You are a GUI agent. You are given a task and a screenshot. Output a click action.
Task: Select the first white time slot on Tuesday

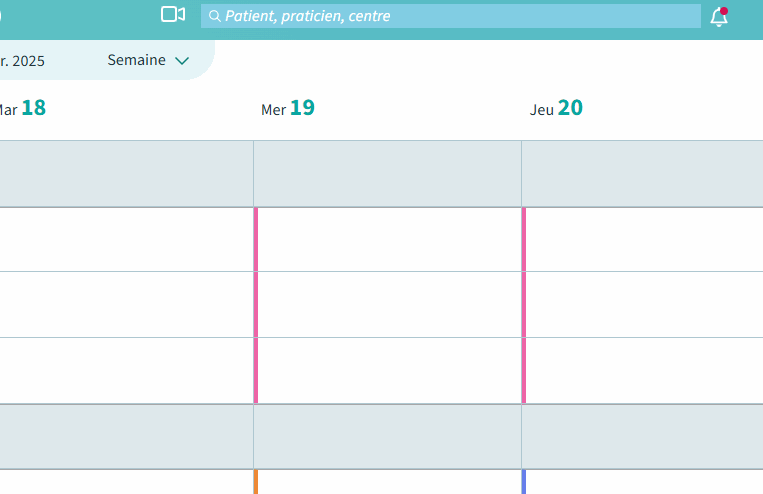125,239
